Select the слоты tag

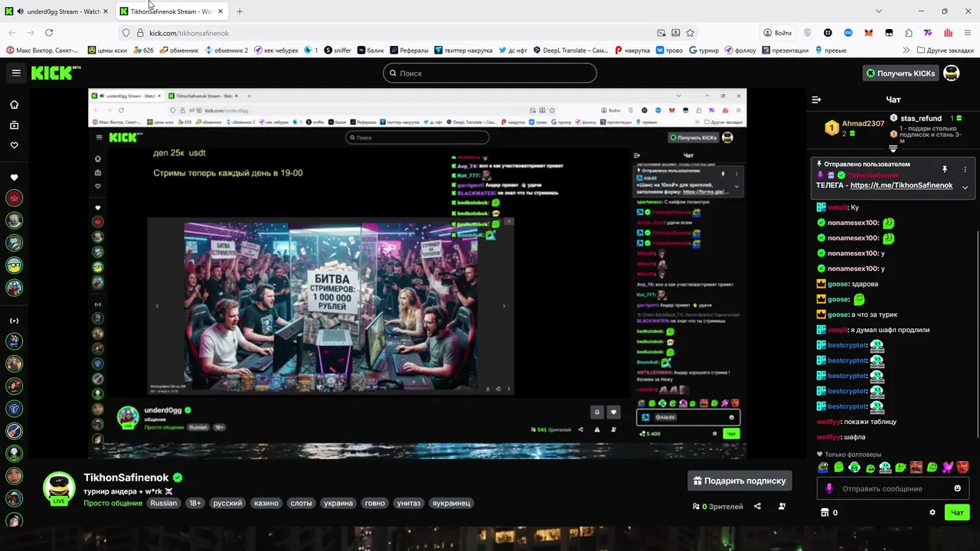(301, 503)
